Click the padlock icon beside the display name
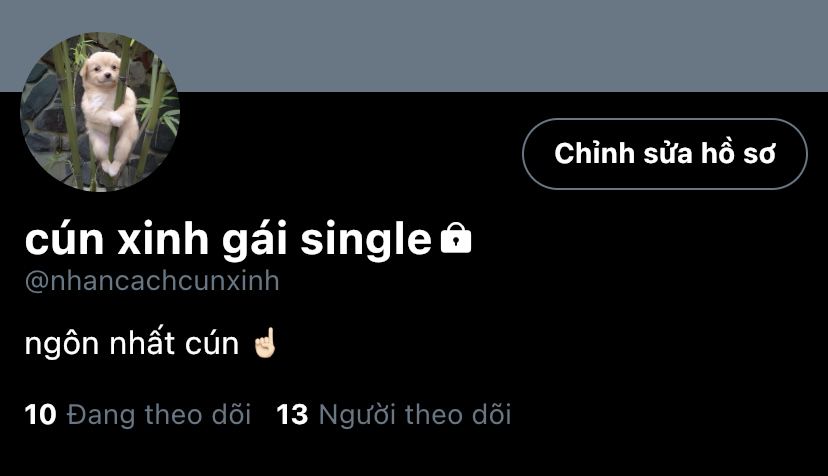 (456, 238)
